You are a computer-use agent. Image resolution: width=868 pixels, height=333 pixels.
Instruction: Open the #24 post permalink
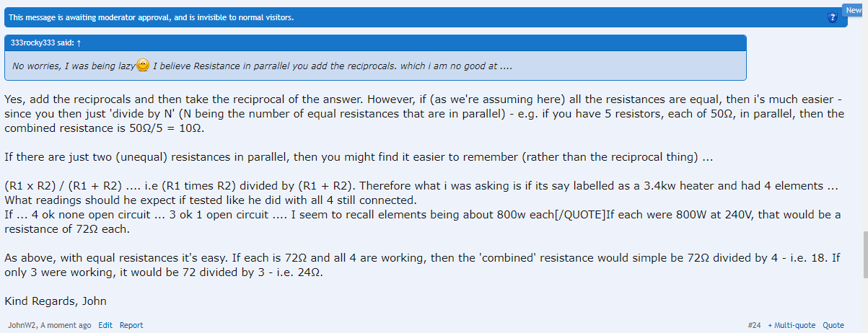(x=754, y=325)
